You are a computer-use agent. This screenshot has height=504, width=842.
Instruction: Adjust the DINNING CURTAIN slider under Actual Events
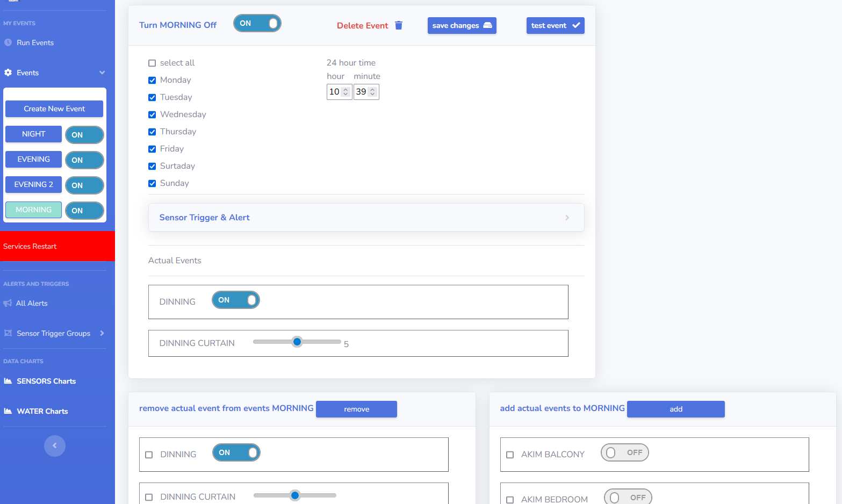click(297, 342)
